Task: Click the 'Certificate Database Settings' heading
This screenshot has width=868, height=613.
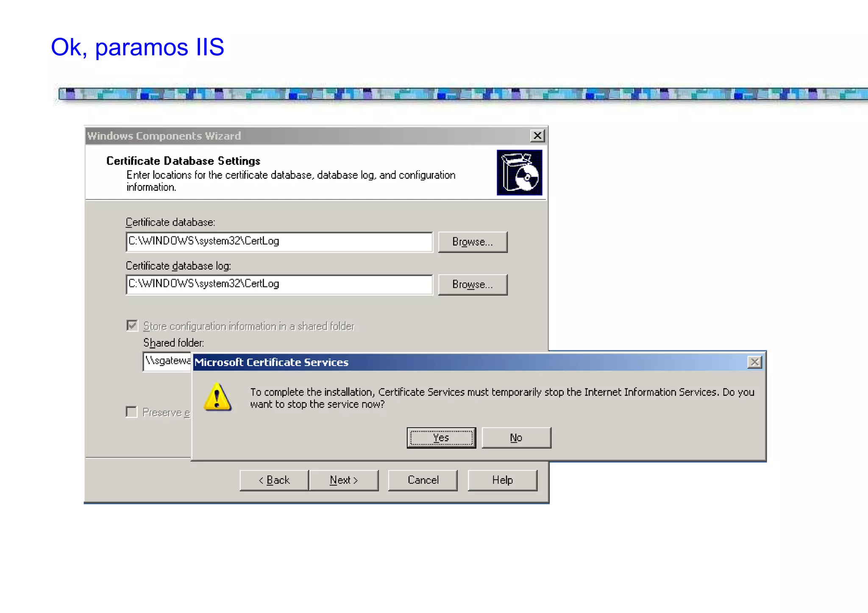Action: click(183, 161)
